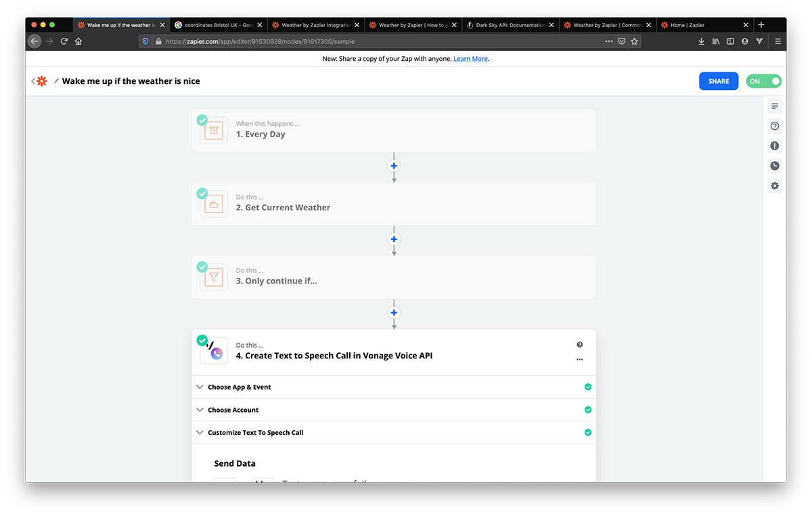Click the tracking protection shield icon

145,41
